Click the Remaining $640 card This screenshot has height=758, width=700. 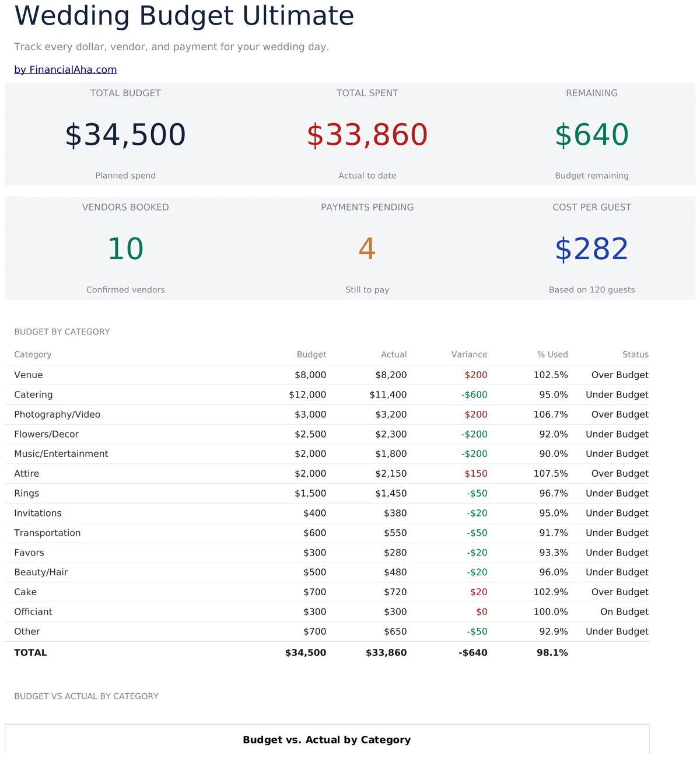tap(591, 134)
